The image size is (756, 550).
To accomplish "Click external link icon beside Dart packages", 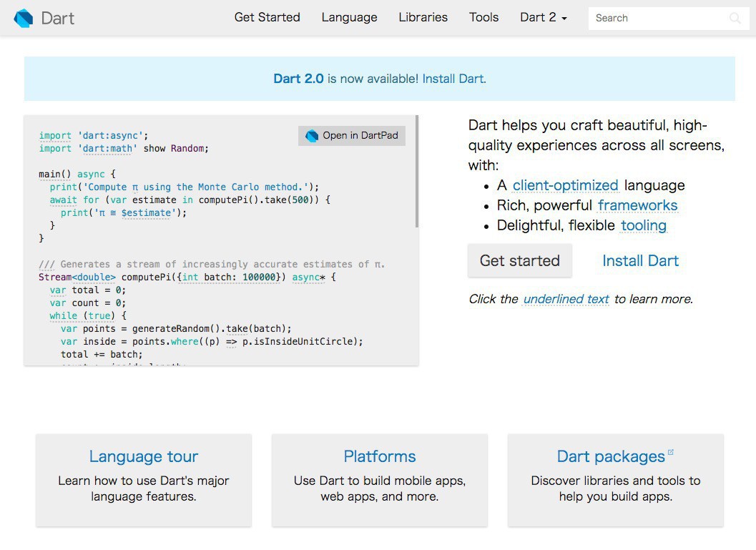I will pyautogui.click(x=671, y=452).
